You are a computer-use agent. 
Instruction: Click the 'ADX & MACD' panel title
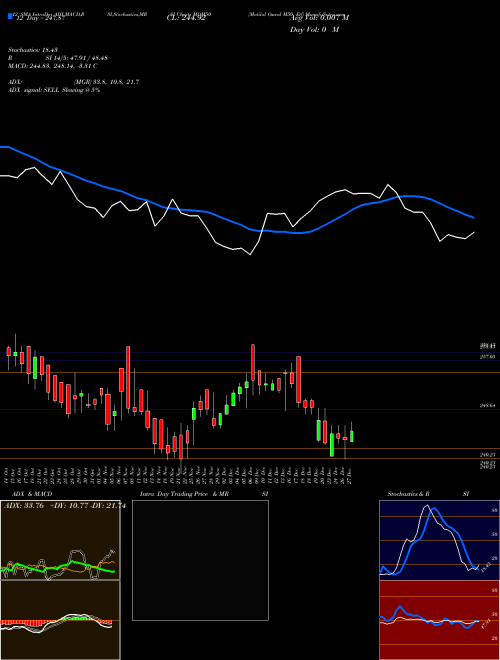[32, 494]
